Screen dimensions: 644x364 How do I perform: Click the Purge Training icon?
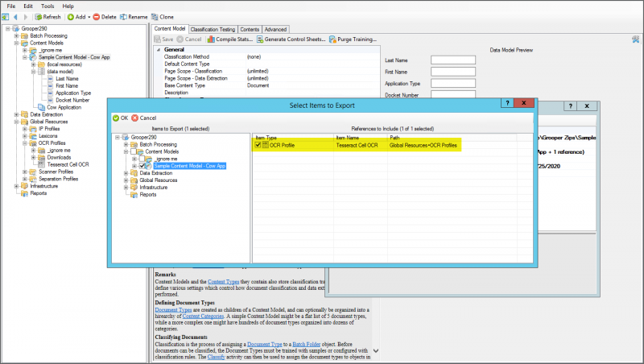(332, 39)
